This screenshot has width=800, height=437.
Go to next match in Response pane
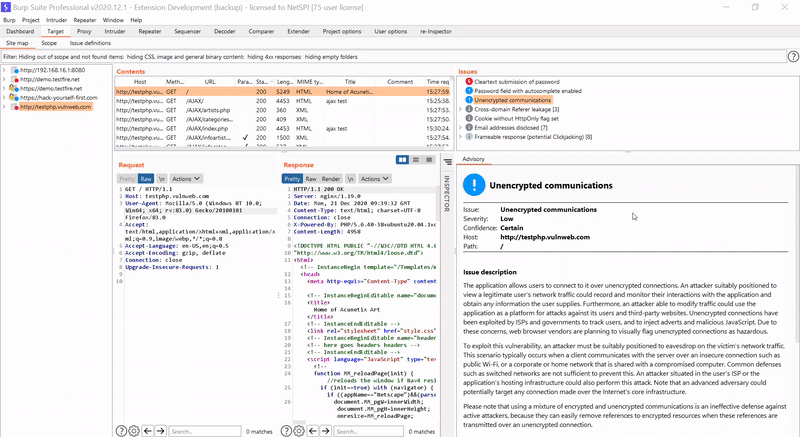(326, 431)
